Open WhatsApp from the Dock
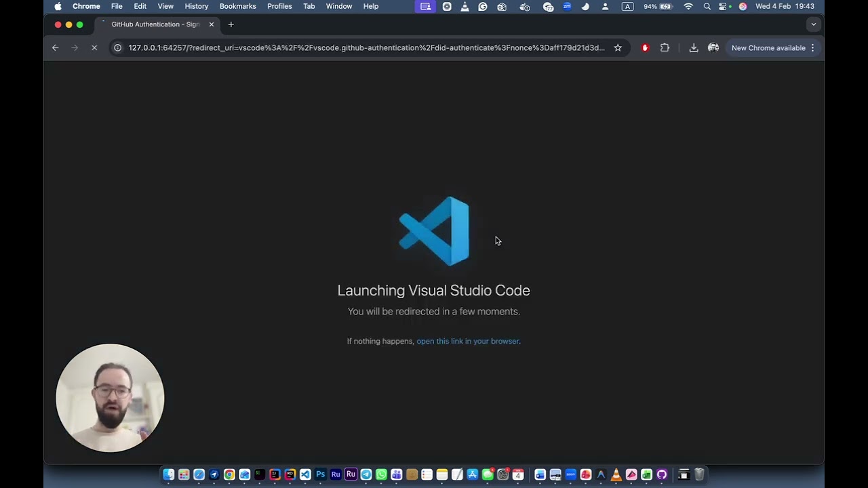 click(x=381, y=474)
